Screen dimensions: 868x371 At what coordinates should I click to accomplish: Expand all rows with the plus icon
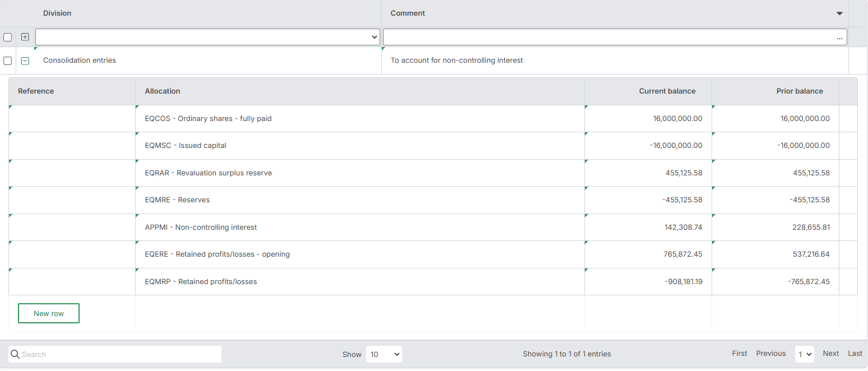click(x=25, y=37)
